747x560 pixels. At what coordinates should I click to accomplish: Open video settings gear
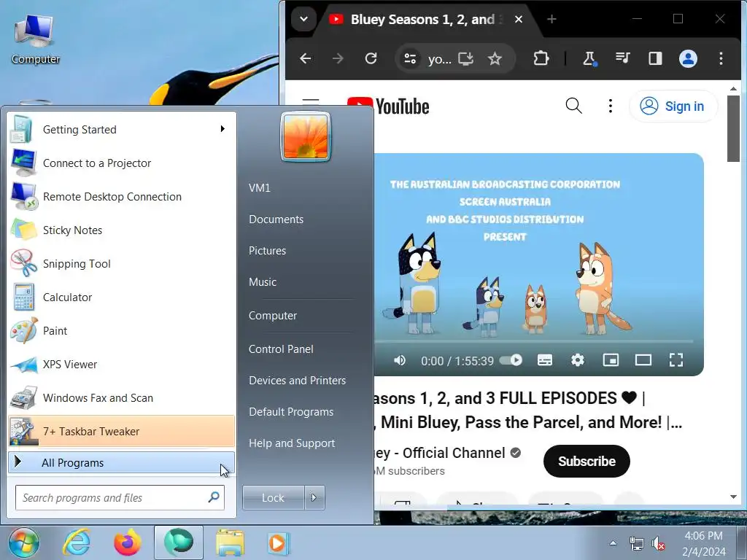click(578, 360)
